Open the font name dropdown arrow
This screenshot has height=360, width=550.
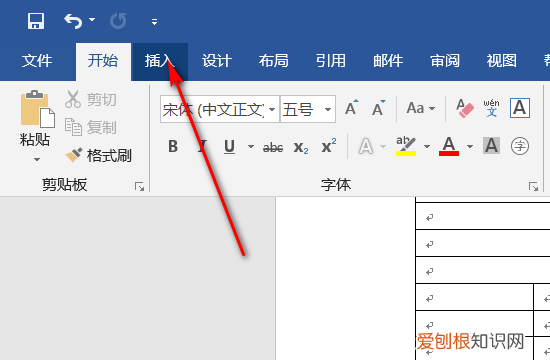[272, 109]
